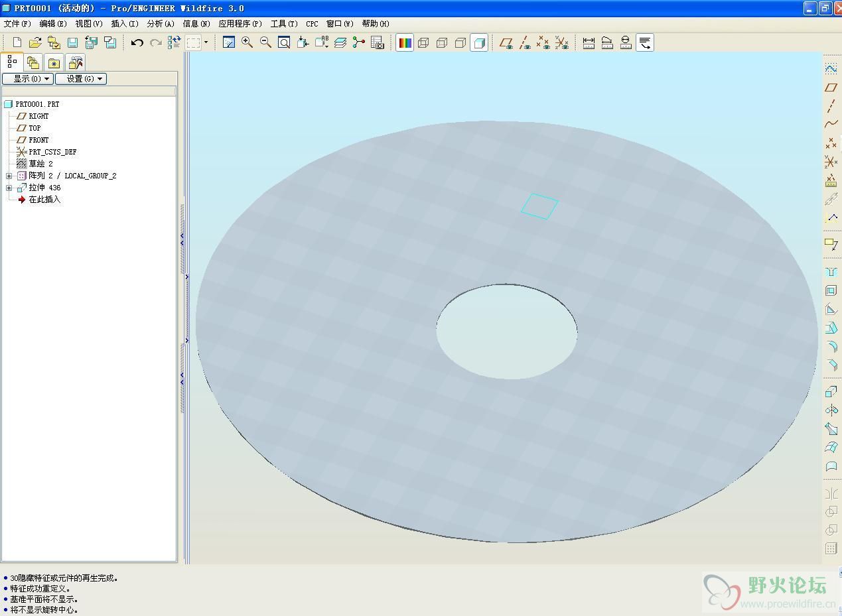Select TOP datum plane in model tree
The height and width of the screenshot is (616, 842).
point(35,128)
